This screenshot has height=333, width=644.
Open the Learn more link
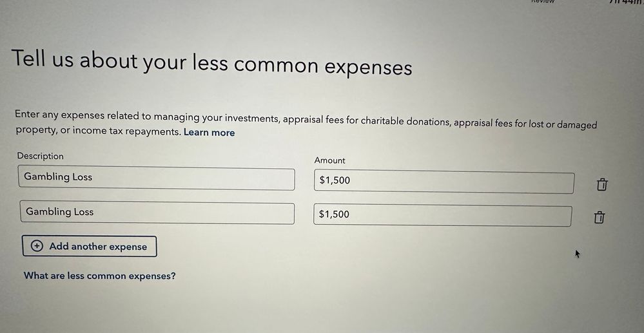coord(209,133)
